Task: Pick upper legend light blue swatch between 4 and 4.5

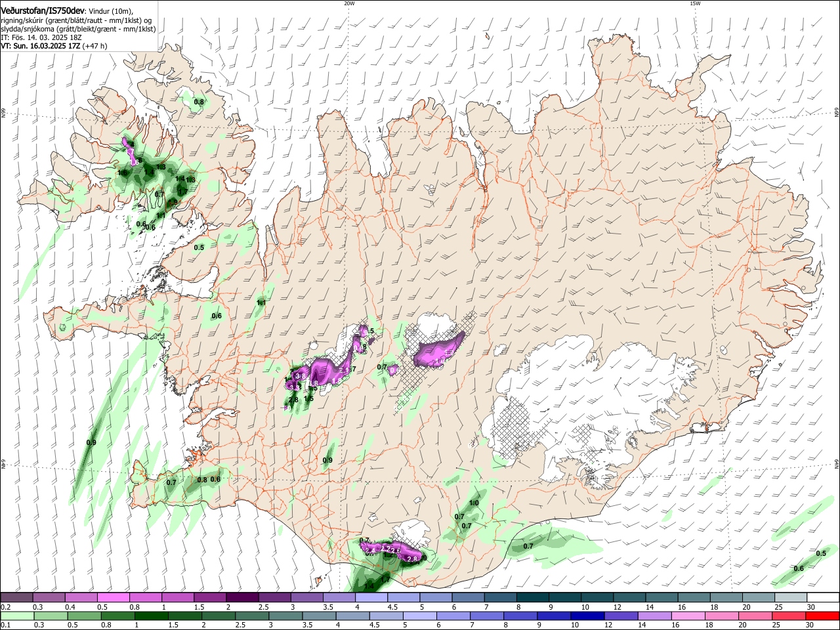Action: [x=371, y=598]
